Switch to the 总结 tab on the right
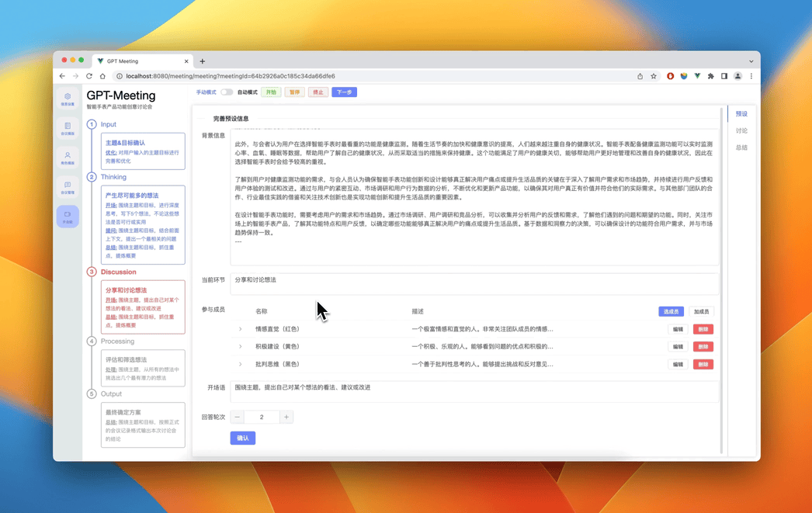The image size is (812, 513). coord(741,147)
